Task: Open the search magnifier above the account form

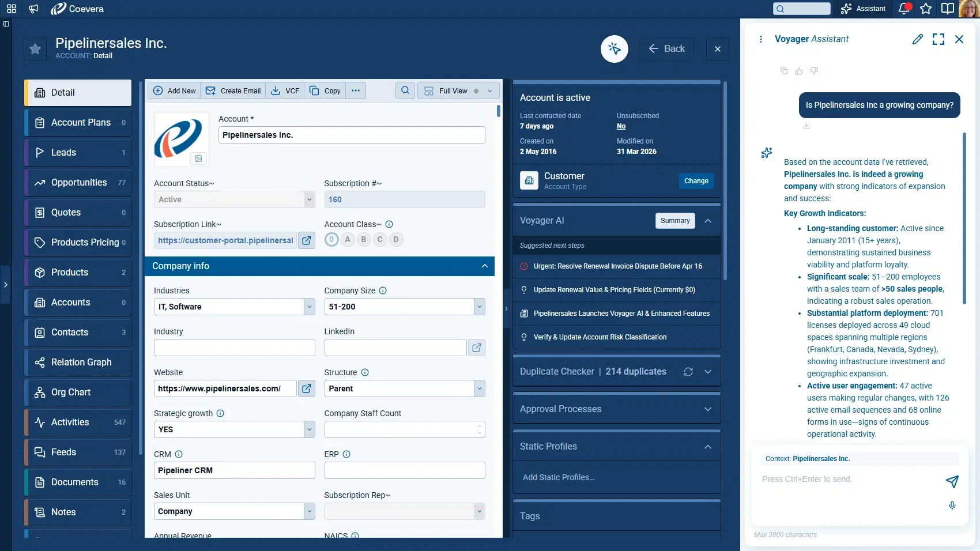Action: click(x=405, y=90)
